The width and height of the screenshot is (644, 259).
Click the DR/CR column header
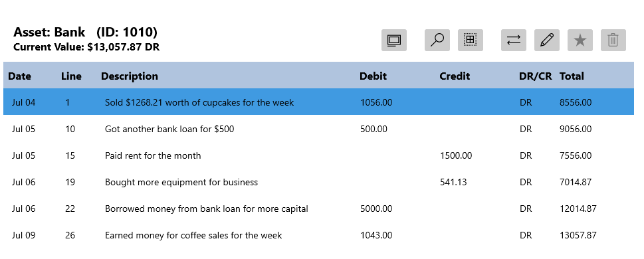[536, 76]
